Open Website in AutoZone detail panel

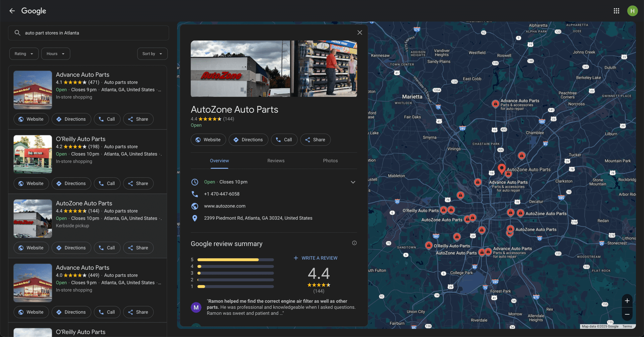208,140
